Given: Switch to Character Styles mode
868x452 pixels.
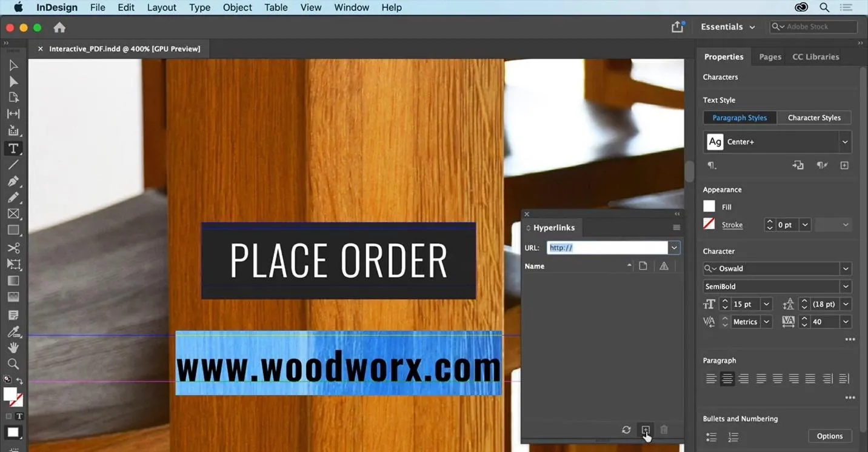Looking at the screenshot, I should [814, 118].
